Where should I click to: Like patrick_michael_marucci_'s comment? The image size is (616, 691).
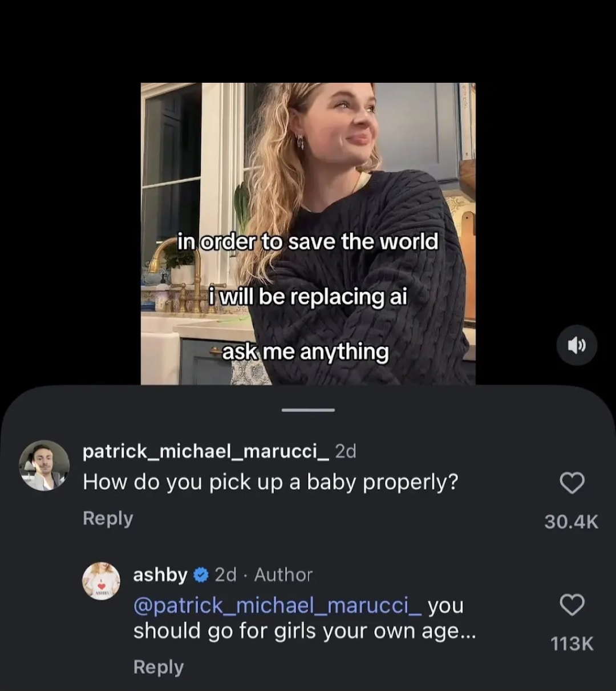click(572, 483)
